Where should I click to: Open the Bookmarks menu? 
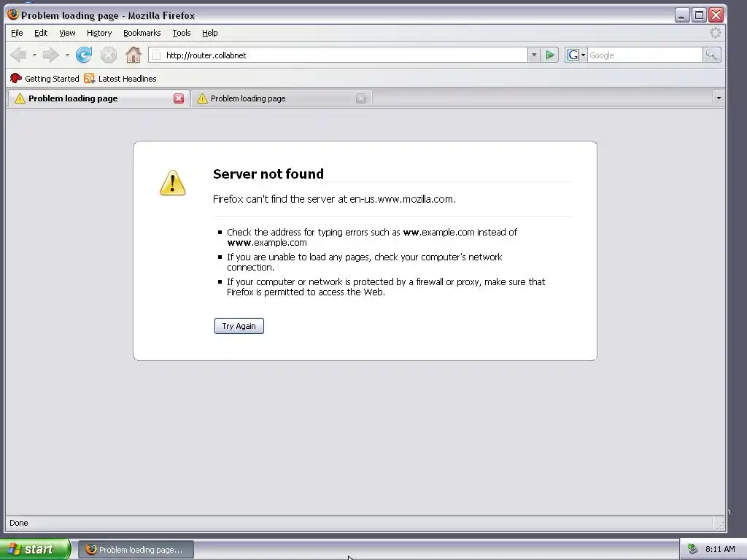click(142, 33)
